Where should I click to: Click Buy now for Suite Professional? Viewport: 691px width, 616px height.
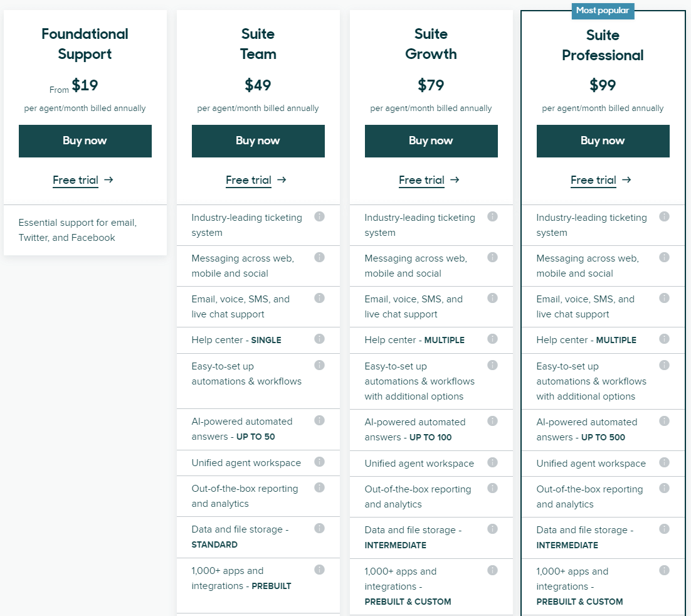pos(603,141)
